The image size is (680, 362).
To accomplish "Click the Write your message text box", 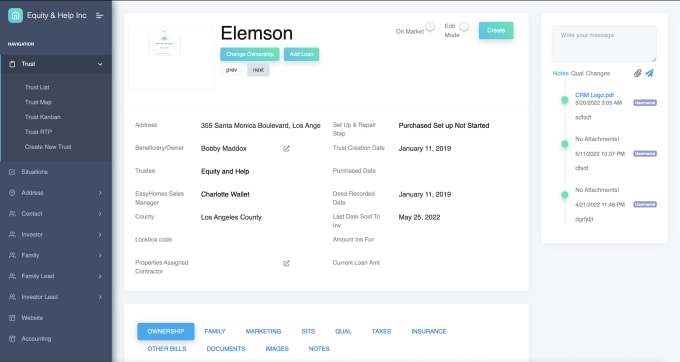I will [x=604, y=44].
